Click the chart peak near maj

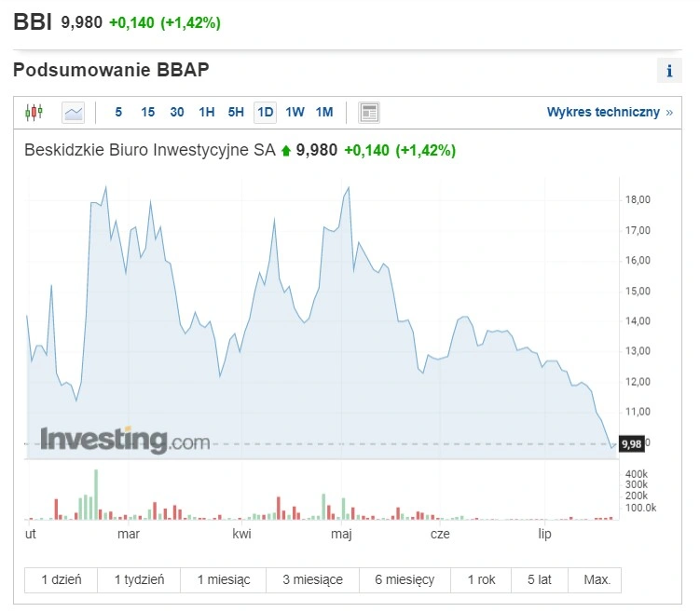349,188
